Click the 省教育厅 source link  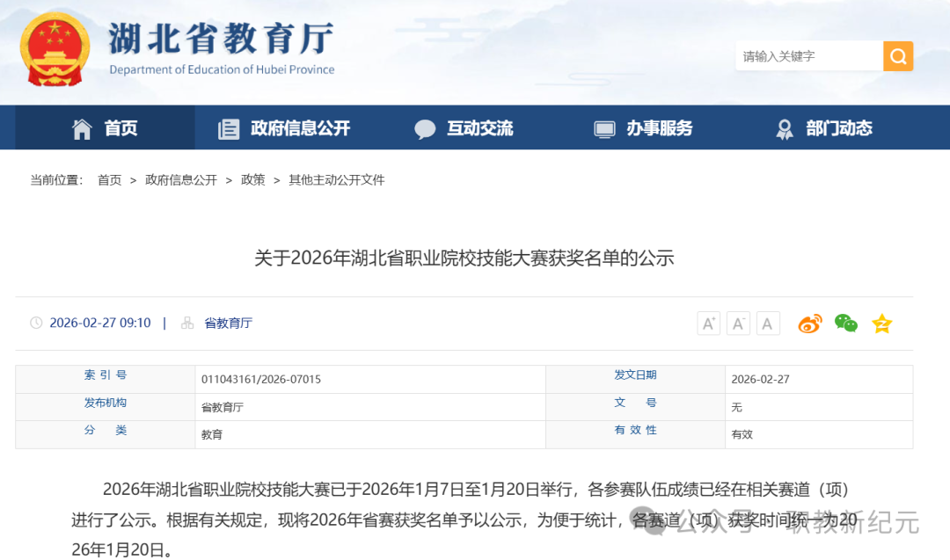point(229,323)
